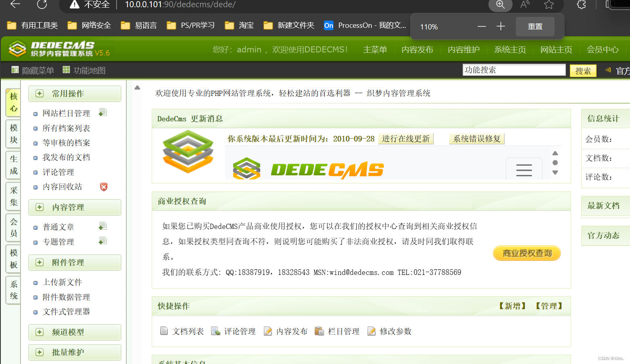Collapse the 常用操作 menu group
This screenshot has width=630, height=364.
(75, 94)
